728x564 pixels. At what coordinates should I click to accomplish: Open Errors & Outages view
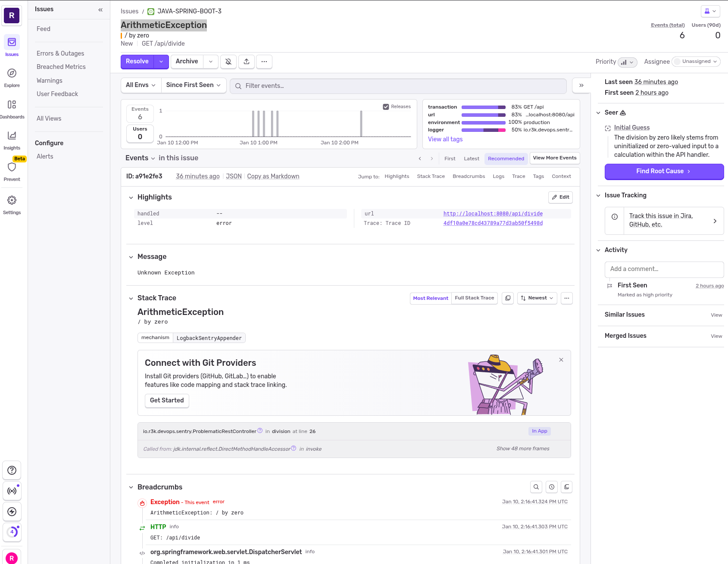(60, 53)
